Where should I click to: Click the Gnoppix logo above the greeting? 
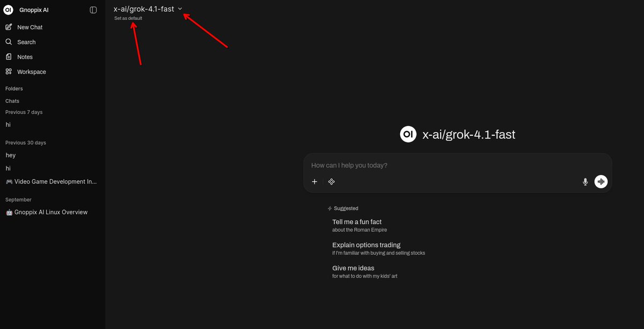coord(408,134)
